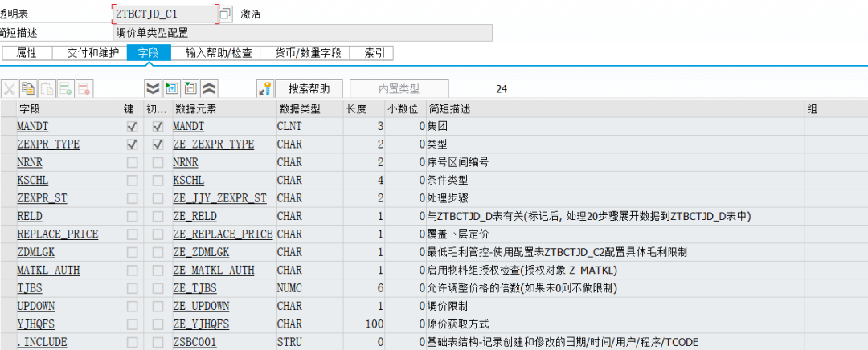Viewport: 868px width, 350px height.
Task: Click the .INCLUDE field entry
Action: click(42, 342)
